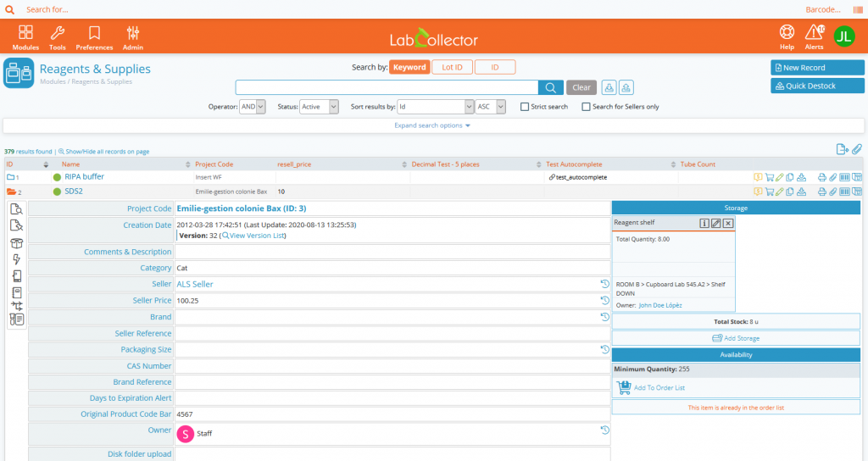This screenshot has height=461, width=868.
Task: Edit RIPA buffer with pencil icon
Action: 780,177
